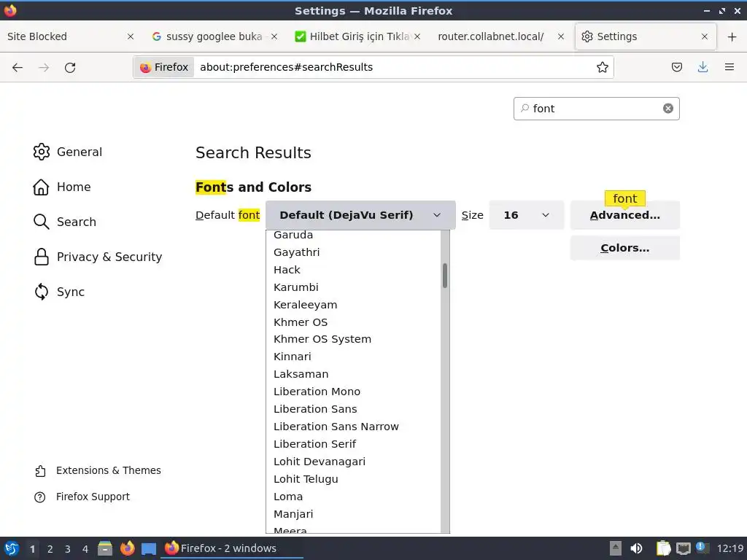The width and height of the screenshot is (747, 560).
Task: Close the Settings tab
Action: pos(705,36)
